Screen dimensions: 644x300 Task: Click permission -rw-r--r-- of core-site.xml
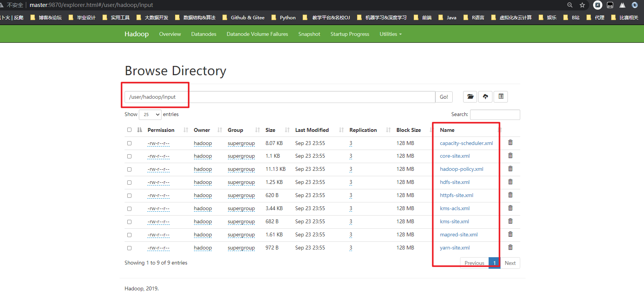158,156
